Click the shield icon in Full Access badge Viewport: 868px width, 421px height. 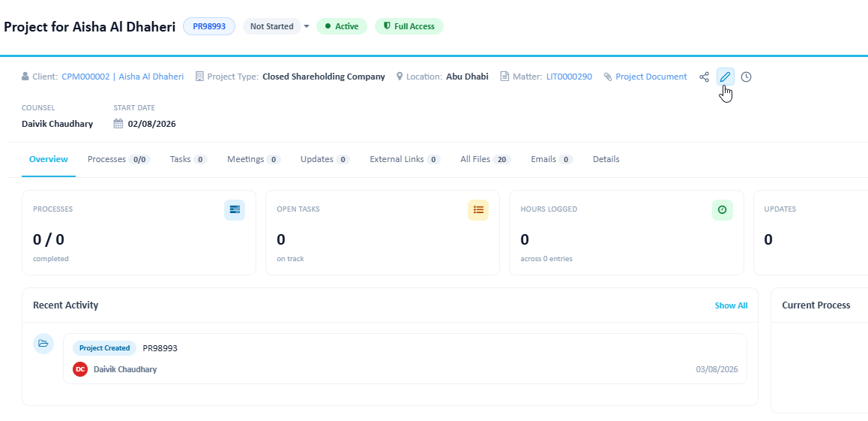pos(387,26)
